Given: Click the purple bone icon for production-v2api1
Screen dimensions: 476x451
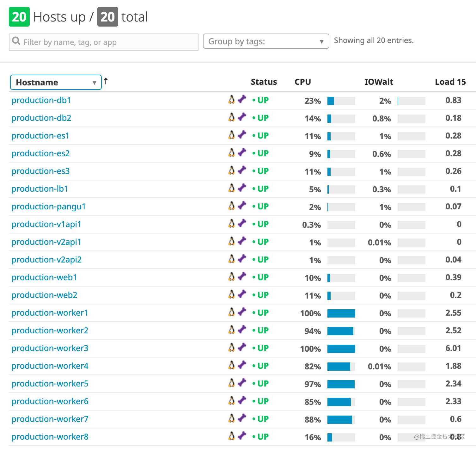Looking at the screenshot, I should [x=242, y=241].
